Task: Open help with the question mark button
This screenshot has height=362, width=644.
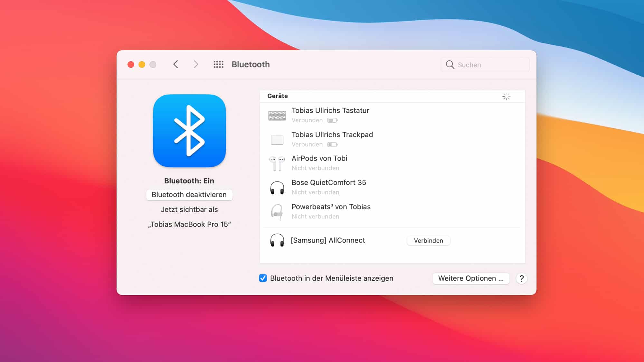Action: 522,278
